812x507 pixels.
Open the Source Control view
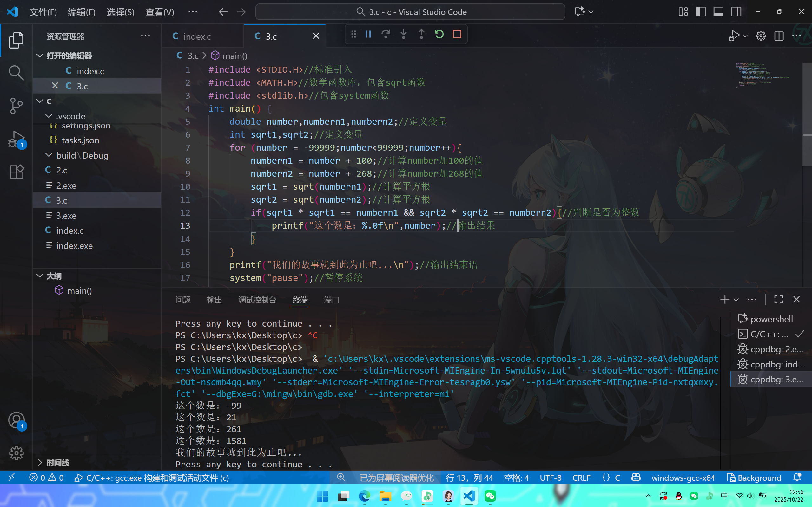pos(16,106)
